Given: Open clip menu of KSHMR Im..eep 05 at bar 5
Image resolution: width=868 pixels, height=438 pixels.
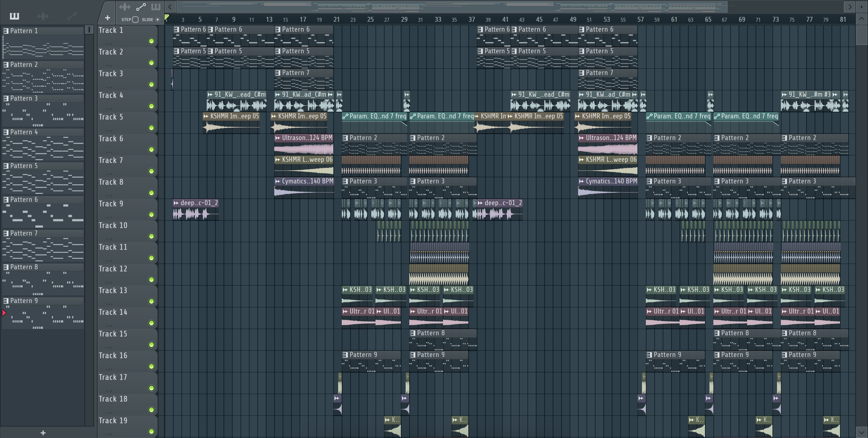Looking at the screenshot, I should [x=206, y=116].
